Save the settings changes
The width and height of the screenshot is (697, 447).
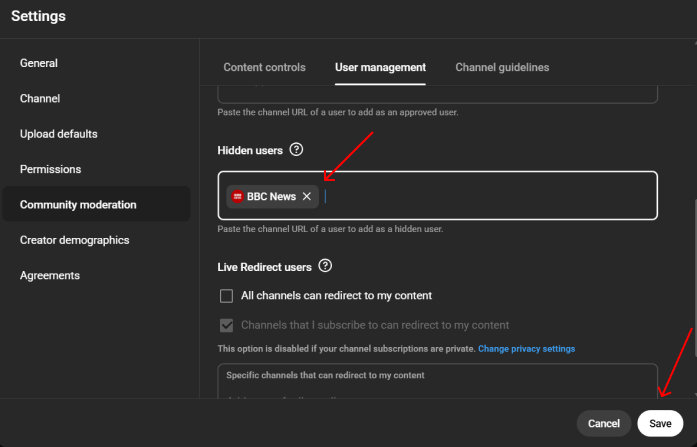click(660, 423)
